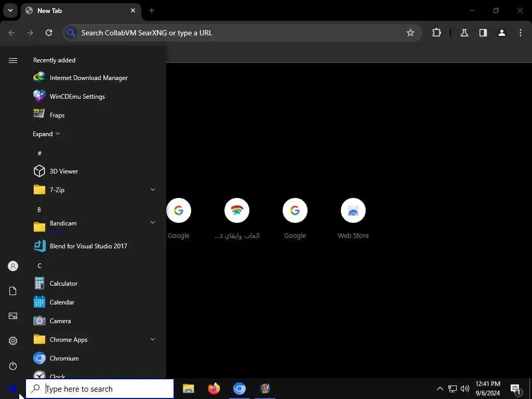The width and height of the screenshot is (532, 399).
Task: Open File Explorer on the taskbar
Action: coord(188,389)
